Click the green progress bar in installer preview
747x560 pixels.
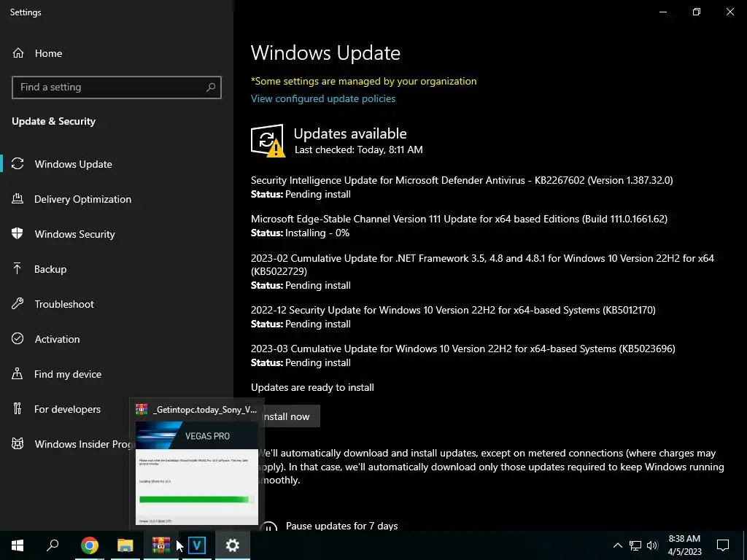click(x=196, y=499)
